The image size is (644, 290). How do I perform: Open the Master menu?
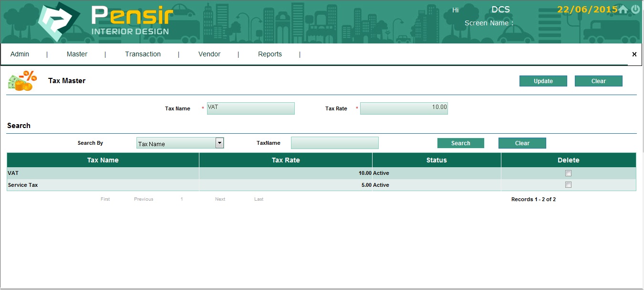coord(77,54)
